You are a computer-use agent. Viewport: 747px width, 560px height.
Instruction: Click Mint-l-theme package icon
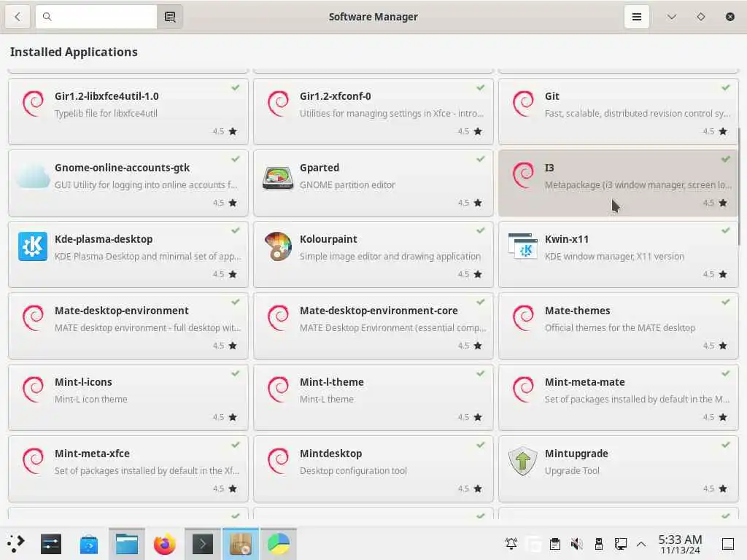(278, 389)
